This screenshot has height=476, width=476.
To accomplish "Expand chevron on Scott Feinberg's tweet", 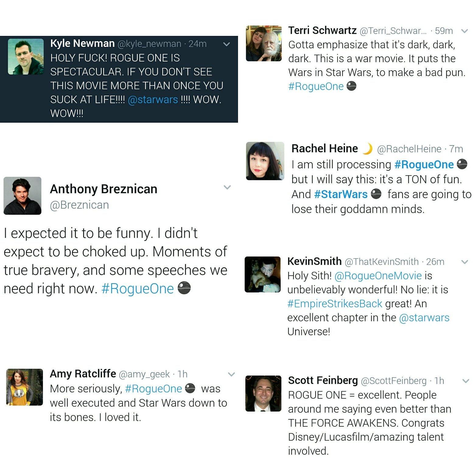I will pos(466,381).
